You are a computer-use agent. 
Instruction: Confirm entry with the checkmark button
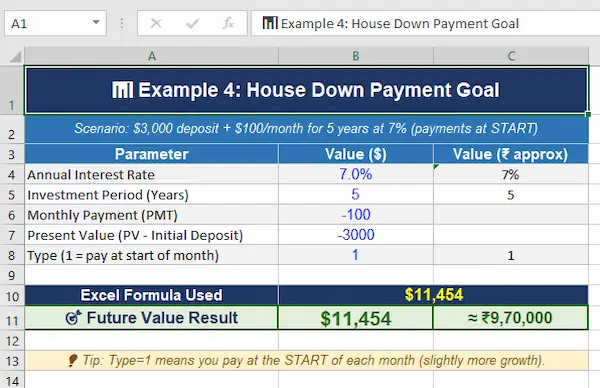[x=192, y=23]
